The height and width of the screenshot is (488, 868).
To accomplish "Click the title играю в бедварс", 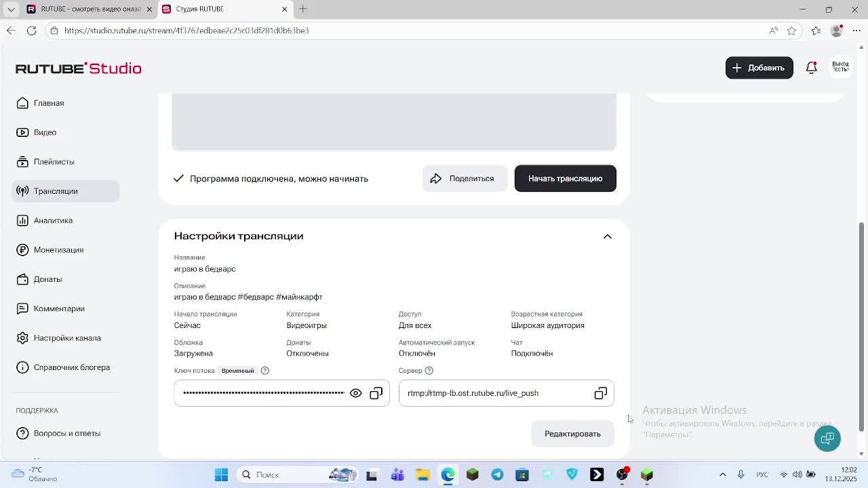I will pyautogui.click(x=205, y=269).
